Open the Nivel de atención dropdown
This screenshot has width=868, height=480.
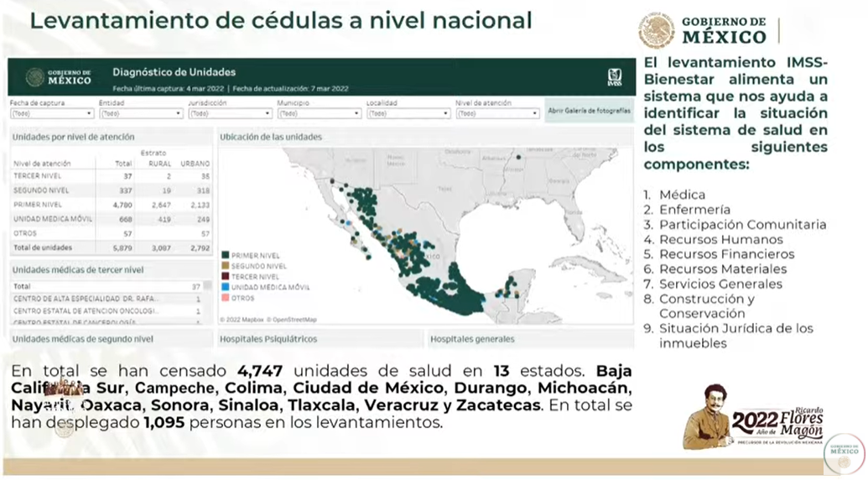tap(497, 113)
